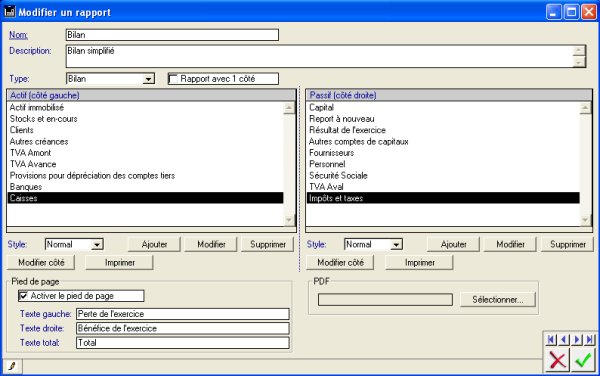The width and height of the screenshot is (600, 376).
Task: Click Passif list scrollbar up arrow
Action: 585,108
